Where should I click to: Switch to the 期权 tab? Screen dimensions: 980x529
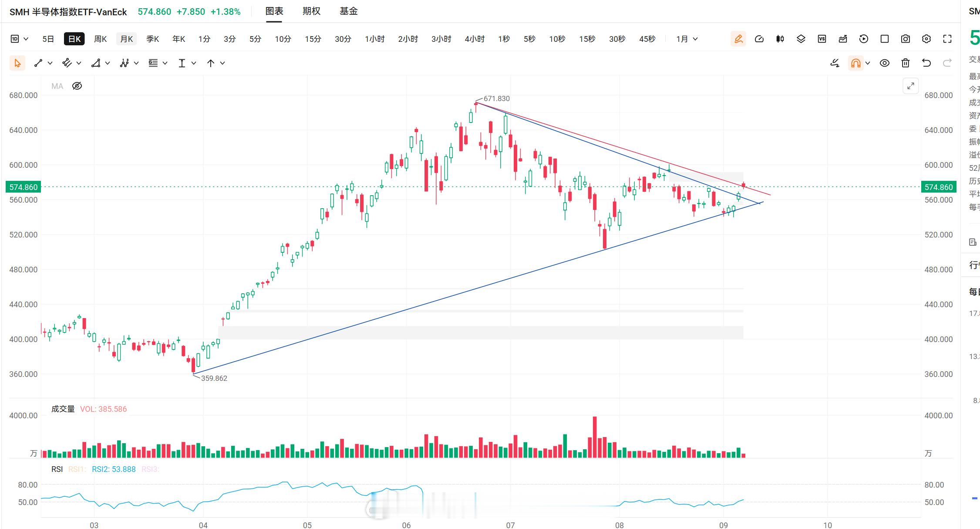[x=311, y=11]
